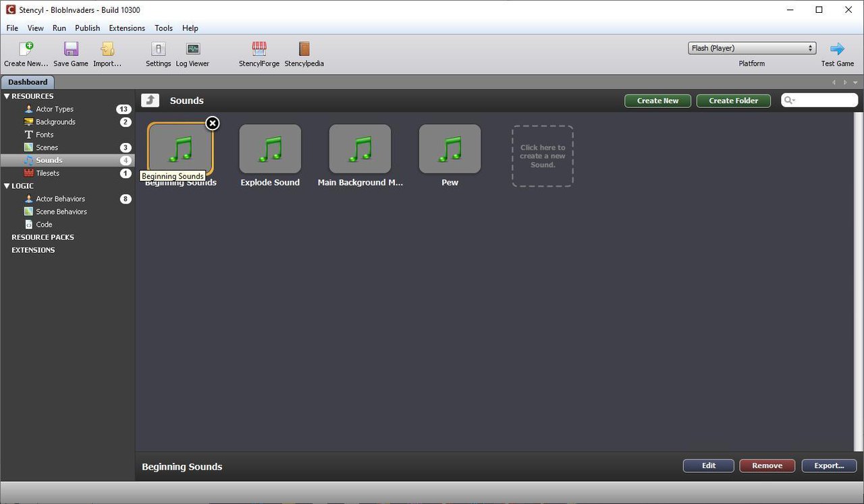Image resolution: width=864 pixels, height=504 pixels.
Task: Click the Edit button
Action: (709, 466)
